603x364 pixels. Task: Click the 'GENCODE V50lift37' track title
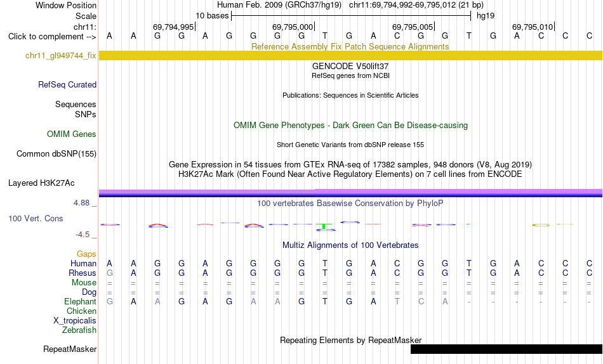tap(350, 67)
